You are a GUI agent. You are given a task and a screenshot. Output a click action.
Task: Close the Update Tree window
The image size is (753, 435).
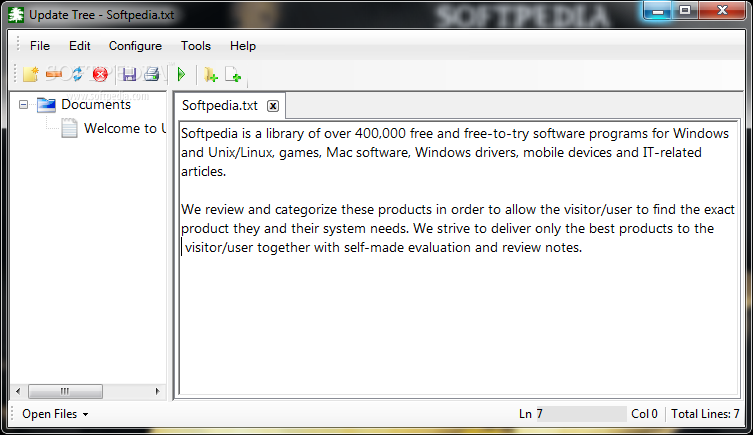(x=722, y=11)
